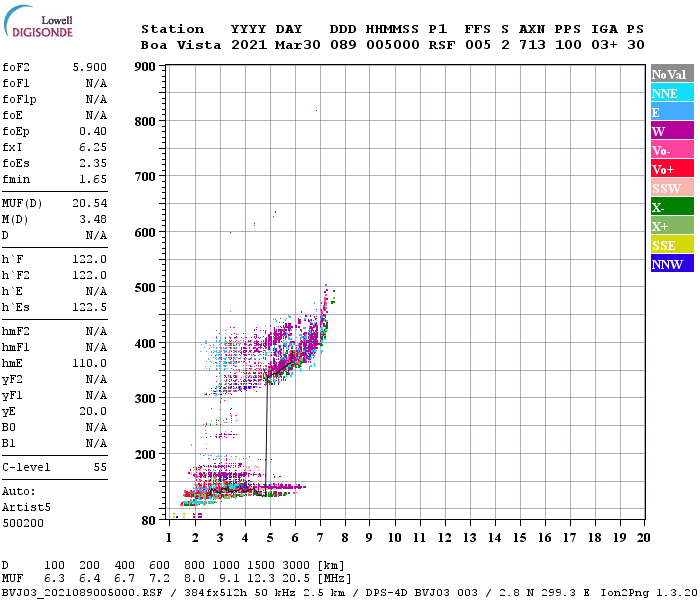
Task: Select the Vo+ red legend swatch
Action: pos(672,169)
